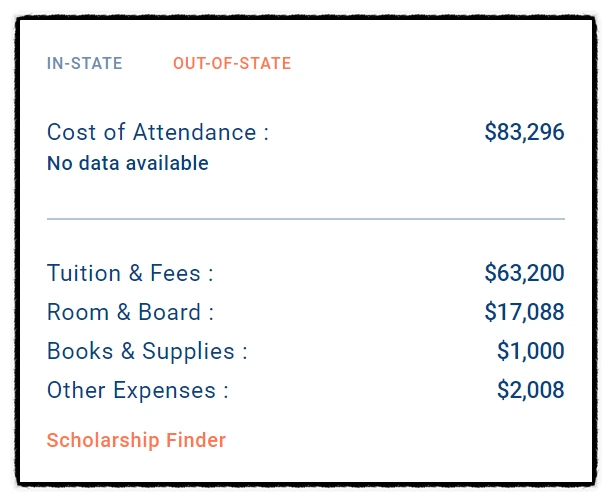Image resolution: width=612 pixels, height=502 pixels.
Task: Select the $17,088 room and board amount
Action: tap(524, 312)
